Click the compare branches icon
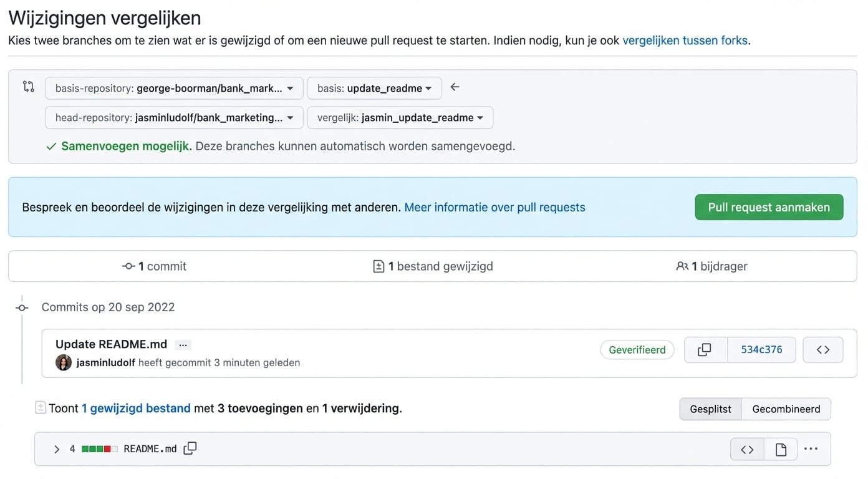The height and width of the screenshot is (479, 868). pos(28,87)
